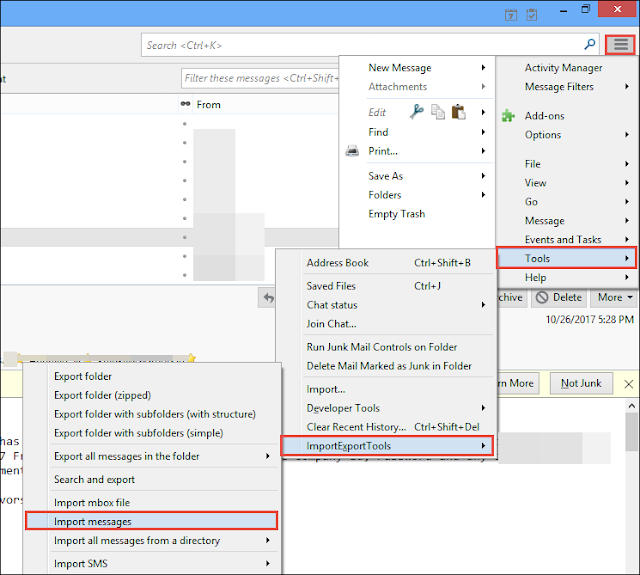Click the Copy icon in Edit row
This screenshot has width=640, height=575.
click(x=438, y=112)
